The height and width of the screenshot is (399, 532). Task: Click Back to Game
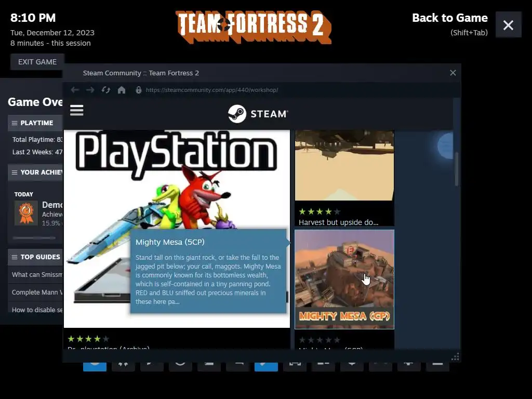click(x=449, y=18)
